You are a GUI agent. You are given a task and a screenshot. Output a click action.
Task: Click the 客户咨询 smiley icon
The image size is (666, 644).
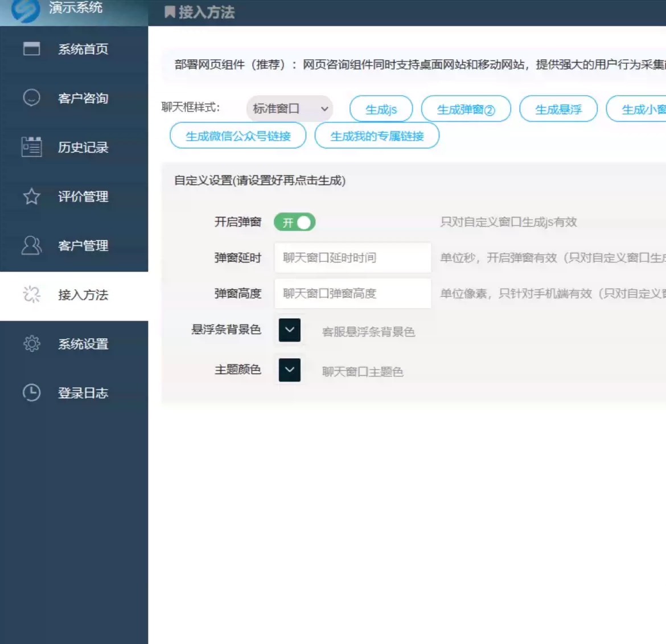(x=31, y=98)
